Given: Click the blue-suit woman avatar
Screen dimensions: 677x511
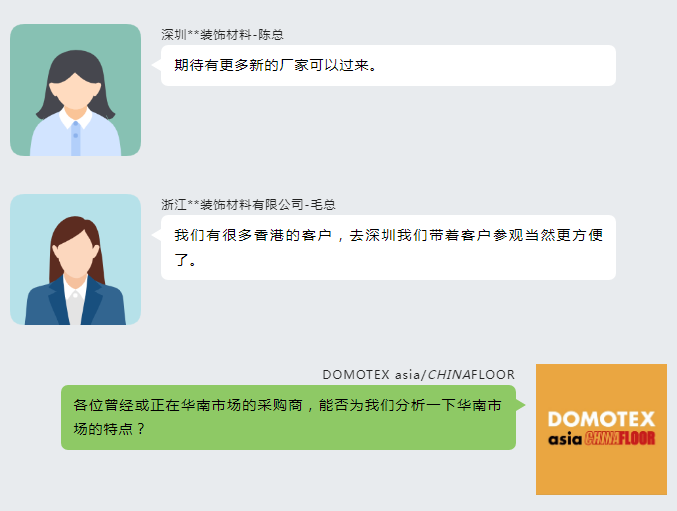Looking at the screenshot, I should [x=76, y=259].
